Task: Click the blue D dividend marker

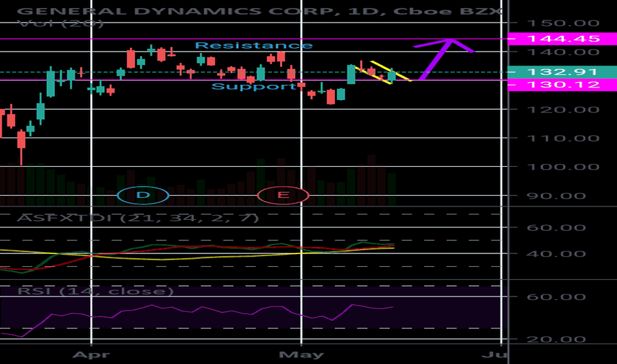Action: [x=143, y=195]
